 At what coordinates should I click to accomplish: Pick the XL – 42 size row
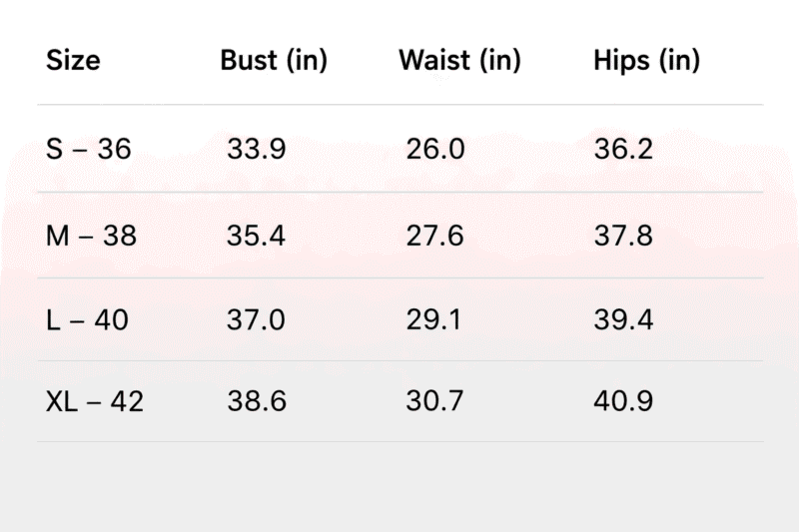(x=400, y=401)
